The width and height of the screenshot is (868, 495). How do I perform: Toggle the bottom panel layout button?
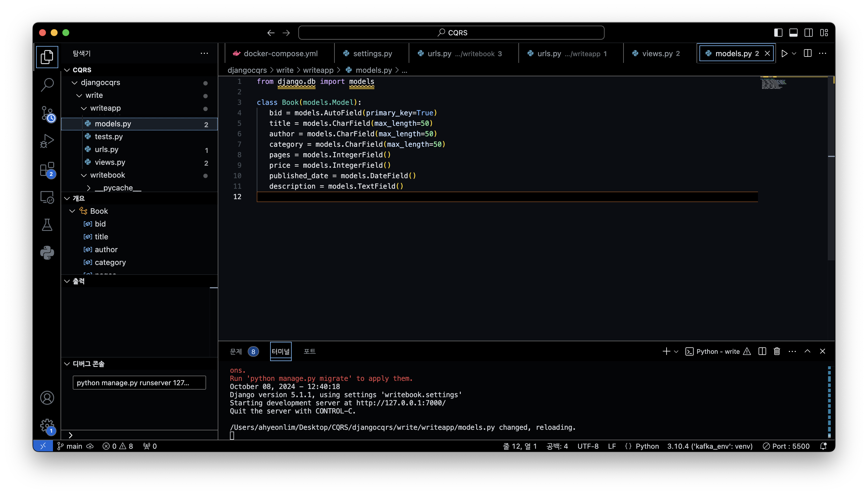(x=793, y=33)
